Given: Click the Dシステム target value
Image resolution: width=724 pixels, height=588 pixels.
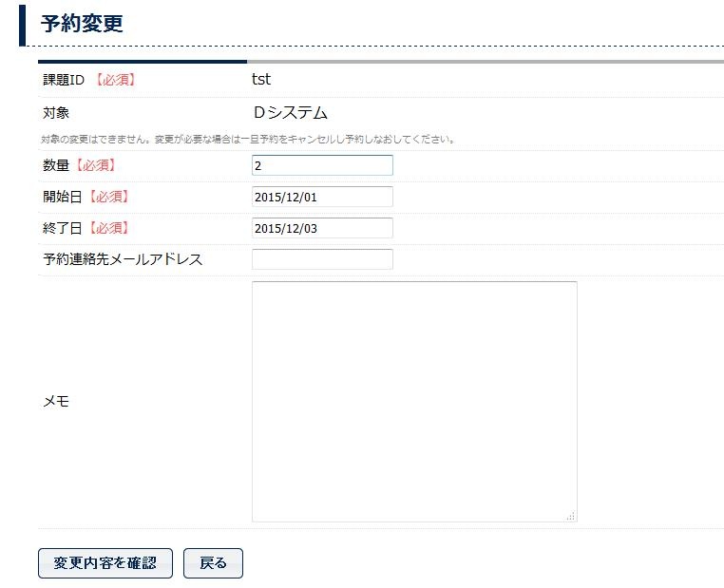Looking at the screenshot, I should pyautogui.click(x=290, y=113).
